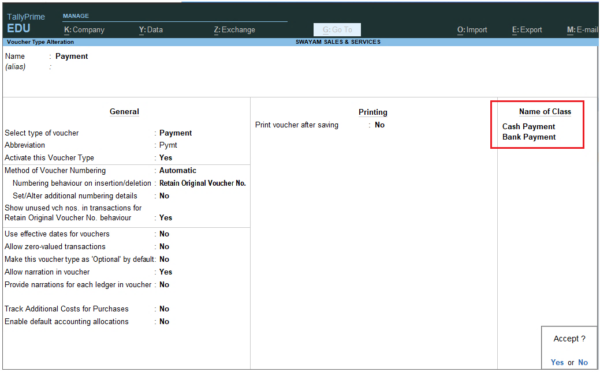Image resolution: width=600 pixels, height=372 pixels.
Task: Open the K: Company menu
Action: click(x=84, y=29)
